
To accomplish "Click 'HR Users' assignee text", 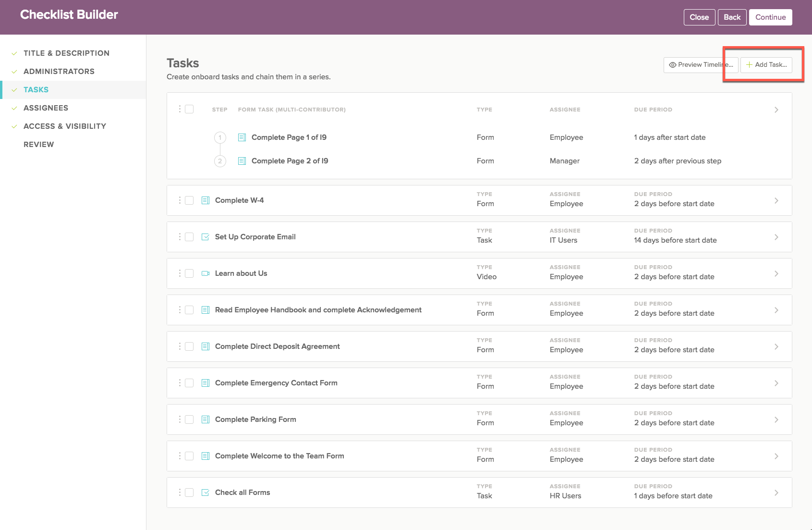I will tap(566, 496).
